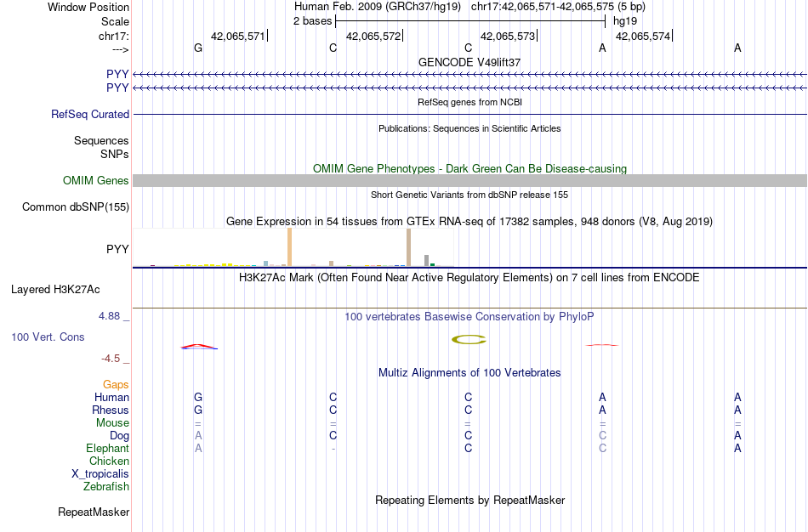Open the GTEx Gene Expression in 54 tissues title

coord(469,222)
